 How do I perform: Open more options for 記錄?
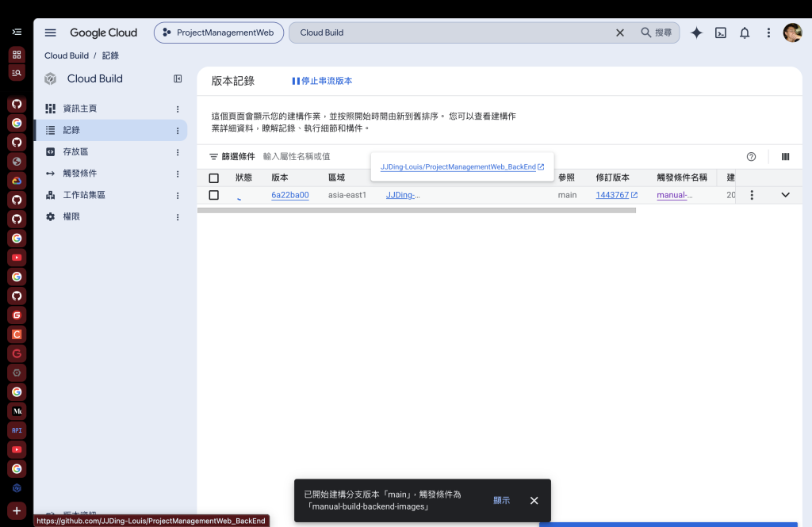pyautogui.click(x=178, y=131)
